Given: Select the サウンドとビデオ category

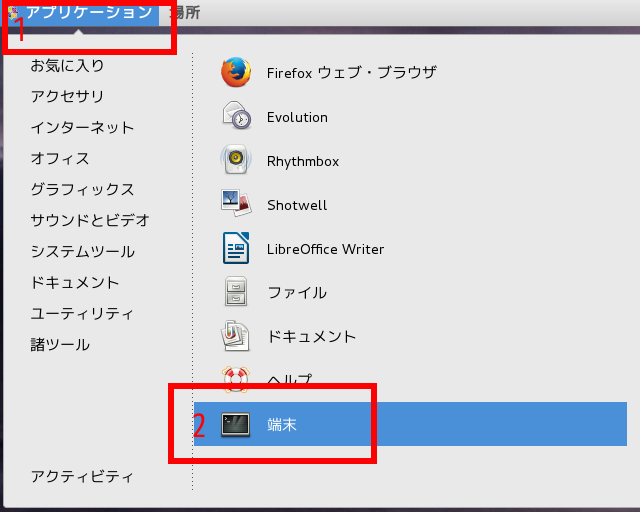Looking at the screenshot, I should point(90,220).
